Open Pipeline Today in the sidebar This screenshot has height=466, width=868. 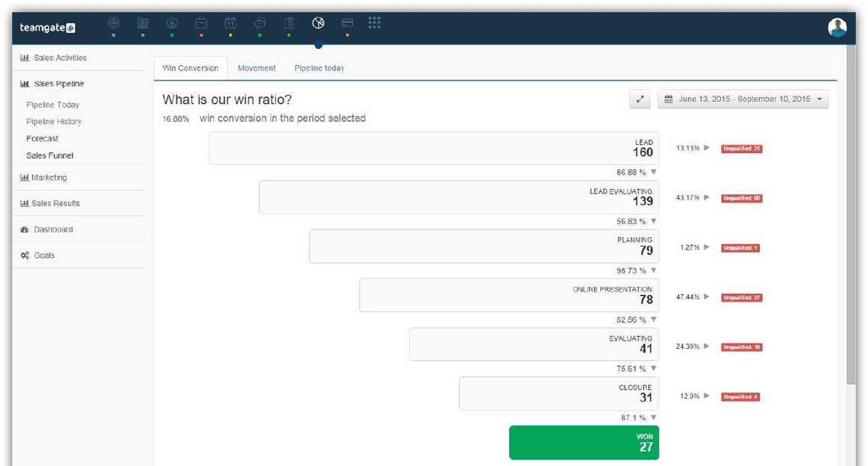53,105
